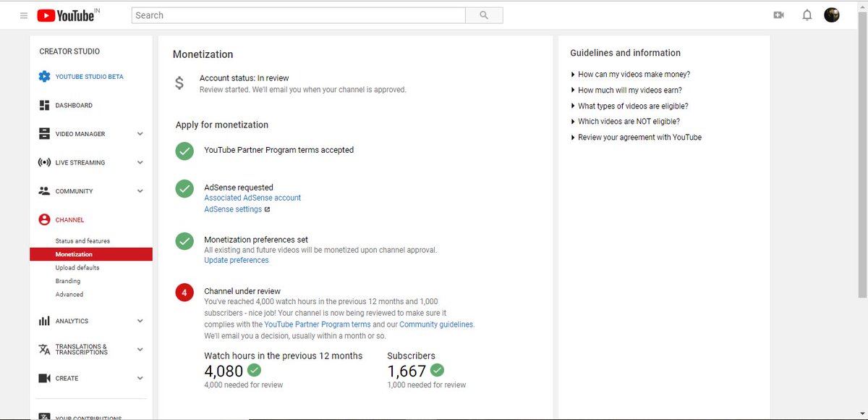
Task: Expand the Video Manager chevron
Action: 140,134
